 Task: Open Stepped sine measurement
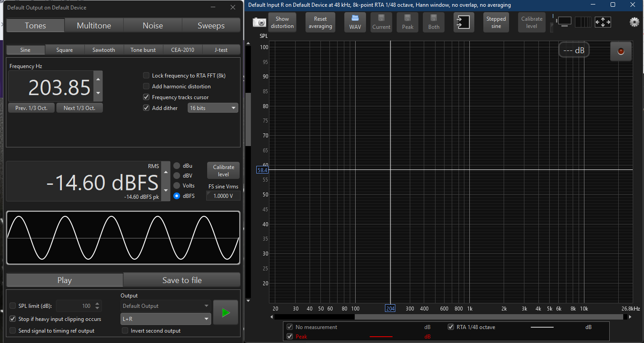(x=496, y=22)
